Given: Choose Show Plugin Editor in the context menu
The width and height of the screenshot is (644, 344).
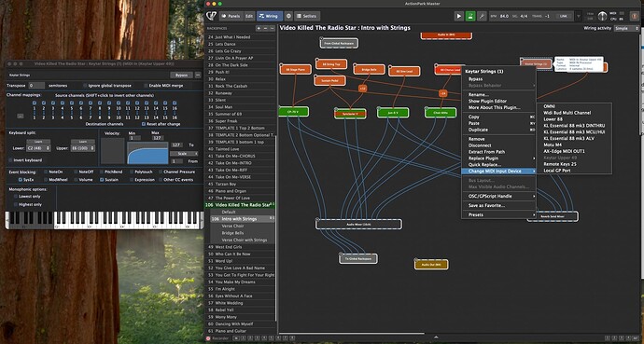Looking at the screenshot, I should [487, 101].
